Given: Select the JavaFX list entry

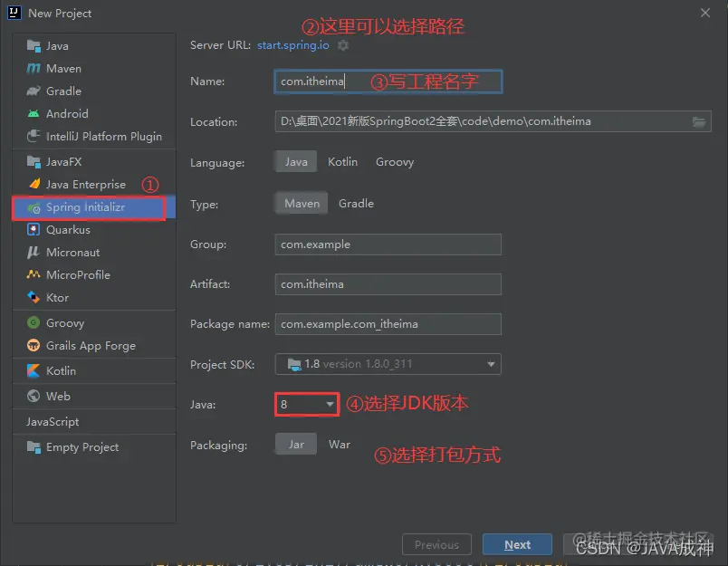Looking at the screenshot, I should [x=94, y=161].
